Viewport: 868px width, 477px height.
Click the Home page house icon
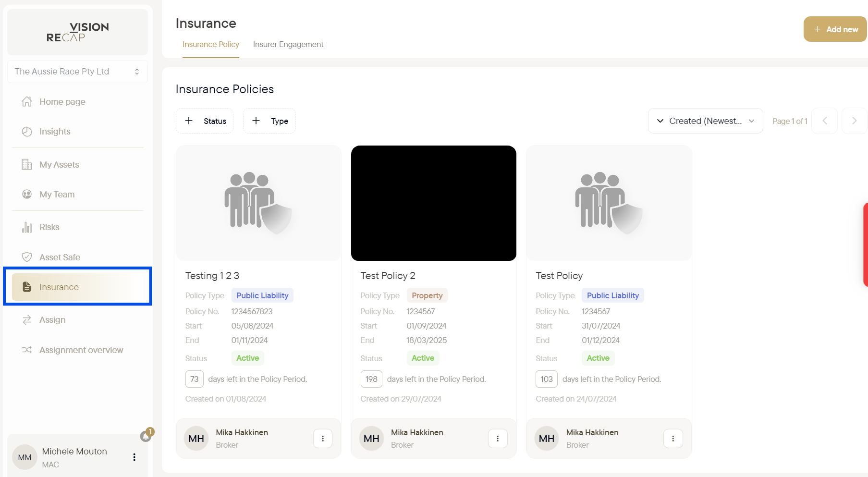tap(27, 101)
